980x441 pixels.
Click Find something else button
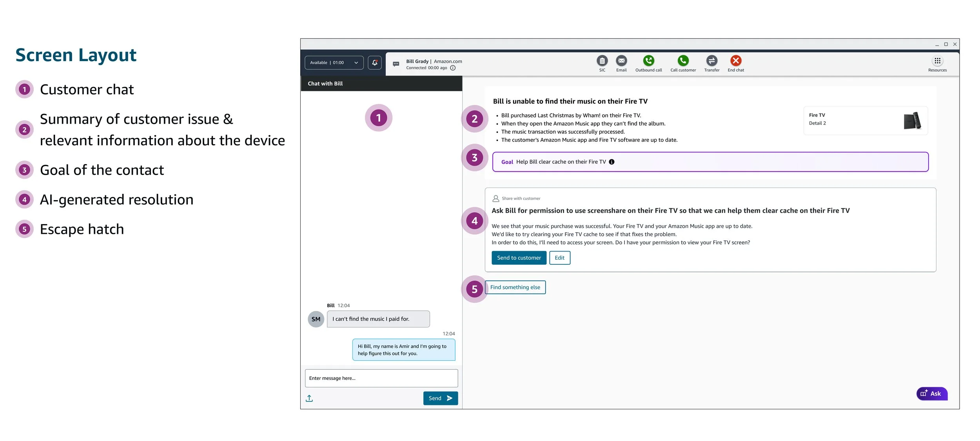515,287
